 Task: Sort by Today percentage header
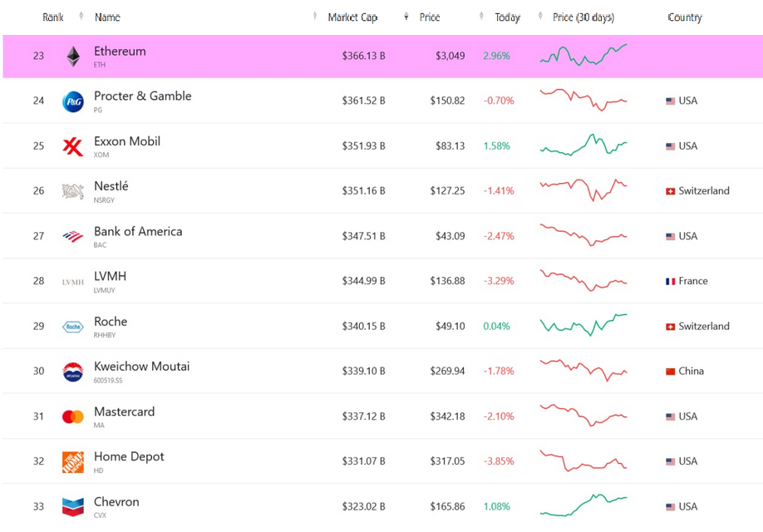pyautogui.click(x=507, y=17)
